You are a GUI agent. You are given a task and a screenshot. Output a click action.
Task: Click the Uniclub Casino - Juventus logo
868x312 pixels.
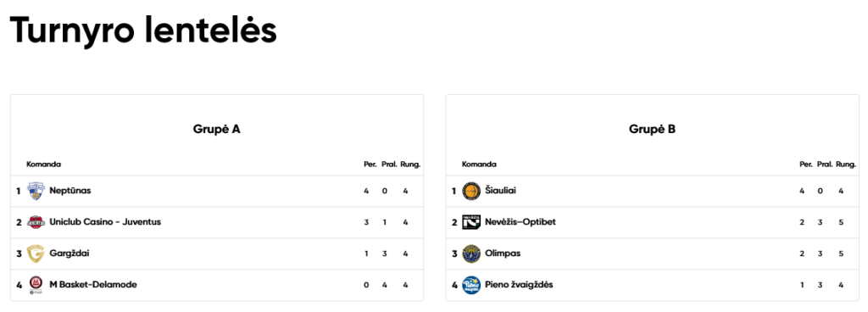(x=36, y=222)
